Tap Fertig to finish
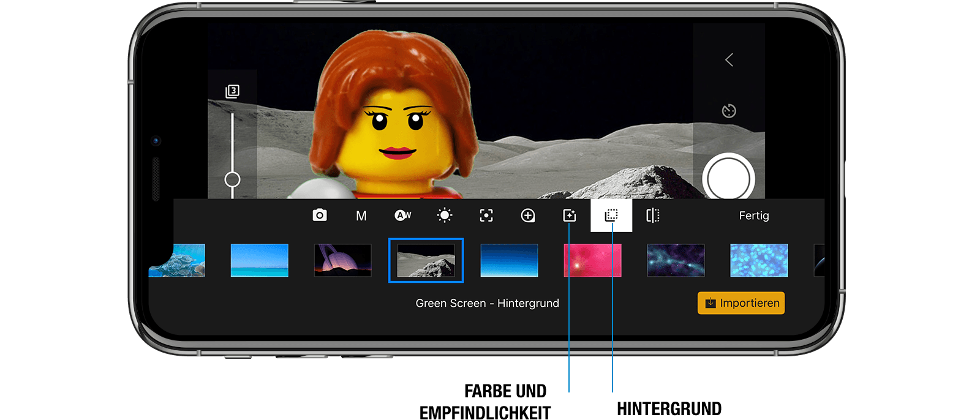Viewport: 980px width, 420px height. pos(754,216)
